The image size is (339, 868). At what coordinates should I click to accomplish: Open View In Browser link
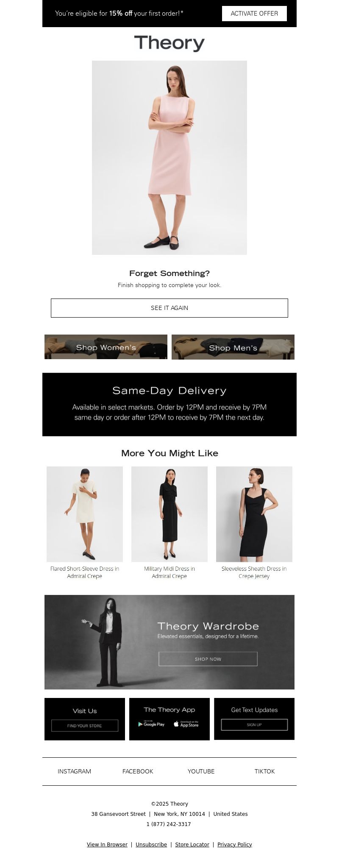(x=107, y=845)
